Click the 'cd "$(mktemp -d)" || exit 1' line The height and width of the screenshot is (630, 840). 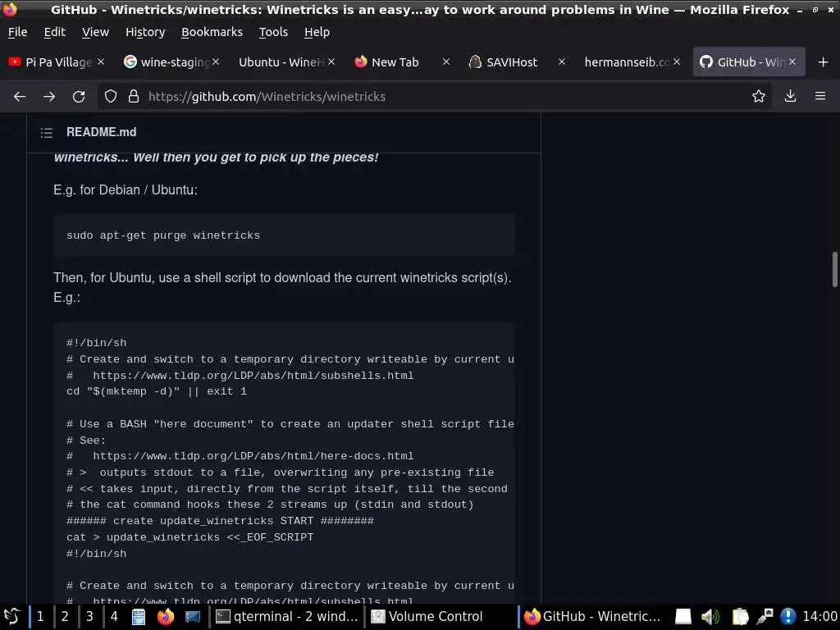[x=157, y=391]
